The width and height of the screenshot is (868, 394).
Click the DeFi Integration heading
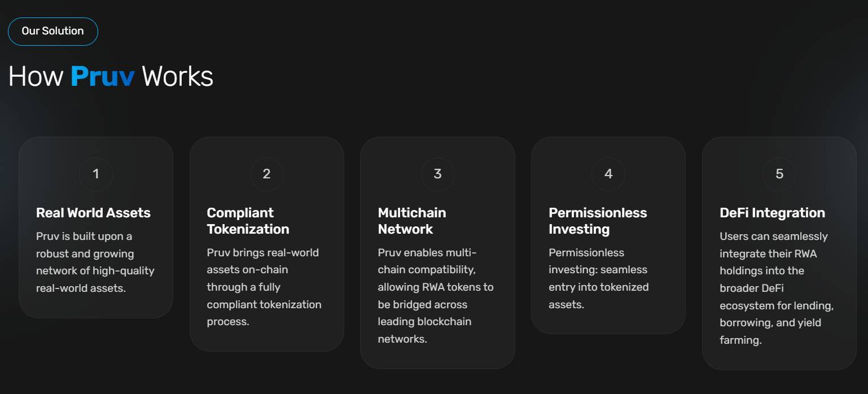pyautogui.click(x=772, y=213)
